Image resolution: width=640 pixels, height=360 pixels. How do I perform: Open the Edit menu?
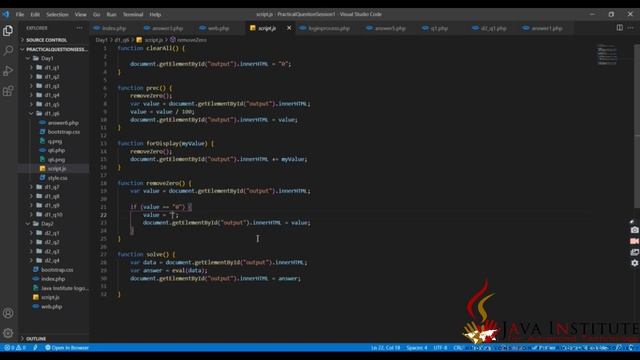(x=35, y=14)
